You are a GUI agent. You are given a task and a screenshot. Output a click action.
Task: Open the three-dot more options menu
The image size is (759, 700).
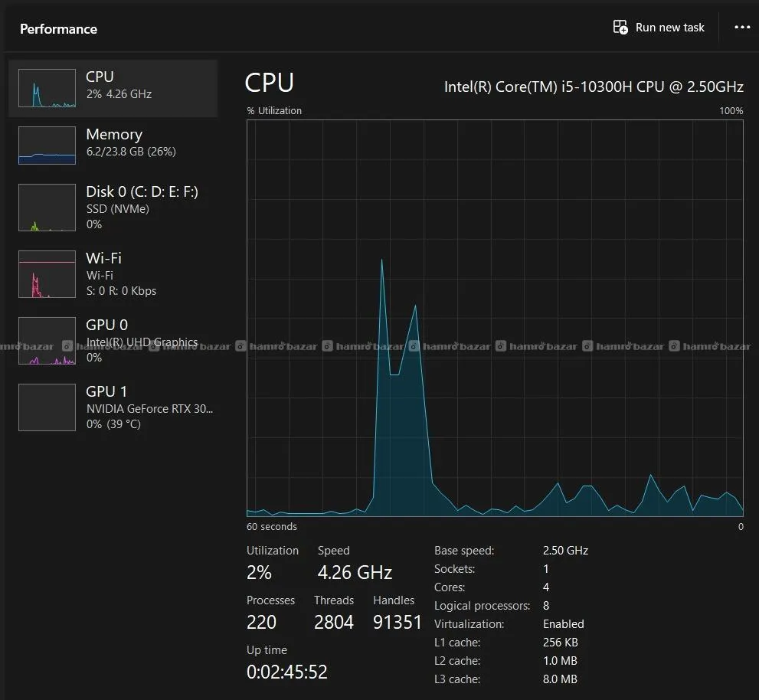pyautogui.click(x=742, y=27)
